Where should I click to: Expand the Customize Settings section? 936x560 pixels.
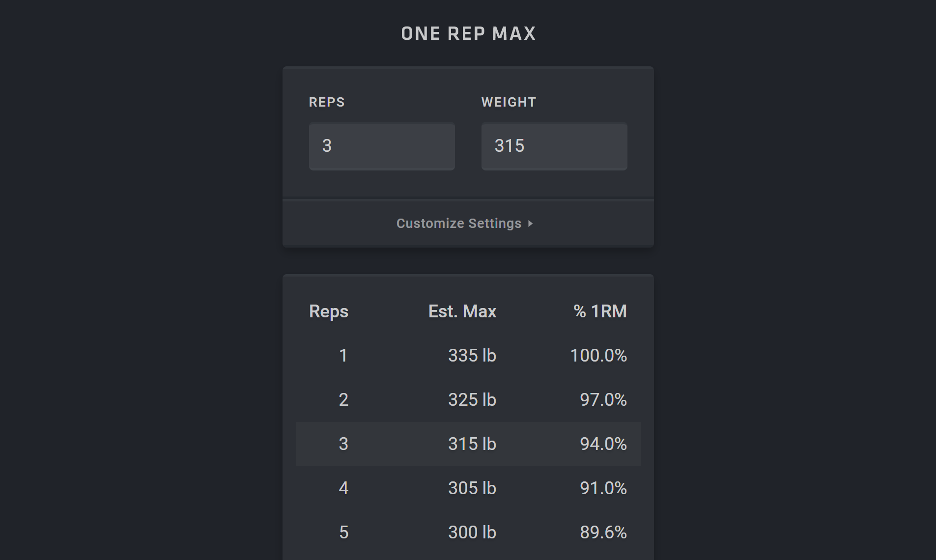[x=458, y=223]
